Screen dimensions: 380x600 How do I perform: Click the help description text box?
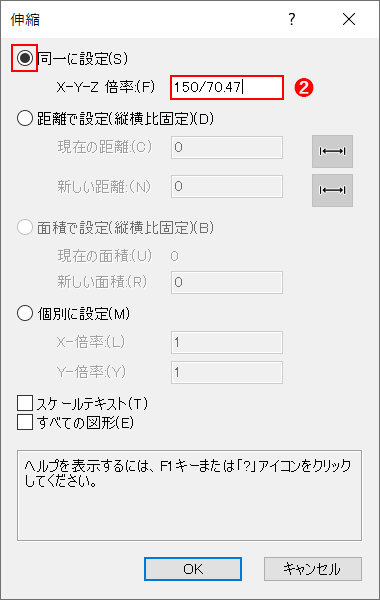(x=189, y=496)
